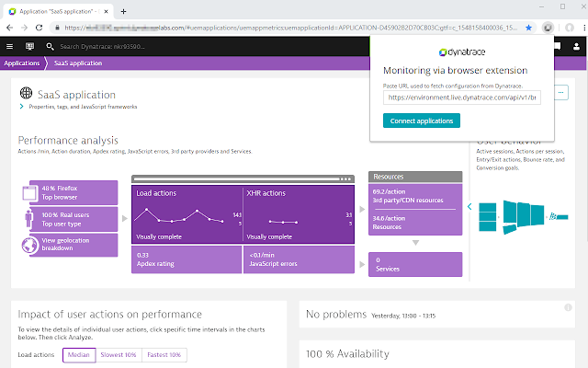Viewport: 588px width, 368px height.
Task: Open the Load actions chart tile
Action: coord(187,214)
